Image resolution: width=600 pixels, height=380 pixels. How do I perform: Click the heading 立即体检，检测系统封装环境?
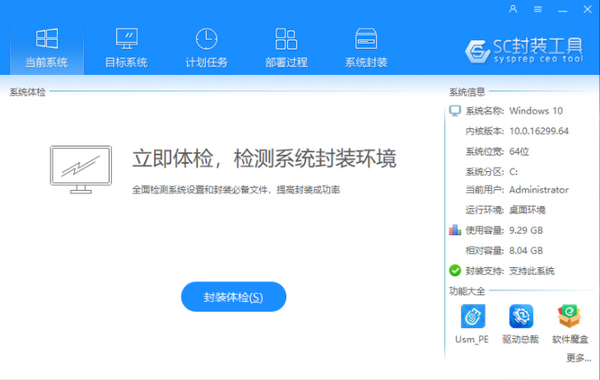[264, 158]
